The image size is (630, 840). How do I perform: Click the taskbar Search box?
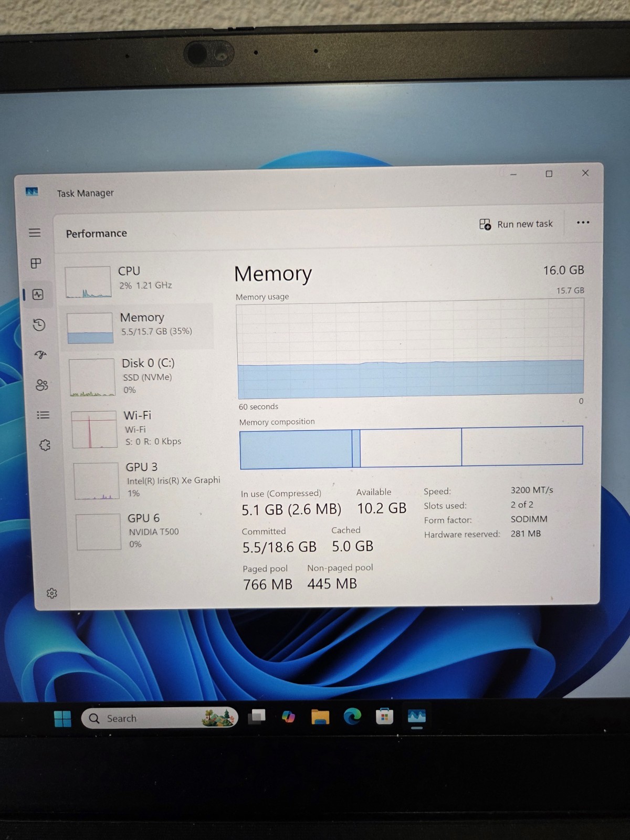point(160,718)
